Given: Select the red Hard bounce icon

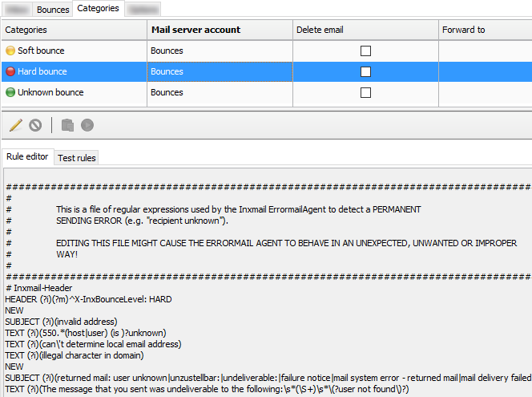Looking at the screenshot, I should click(x=10, y=71).
